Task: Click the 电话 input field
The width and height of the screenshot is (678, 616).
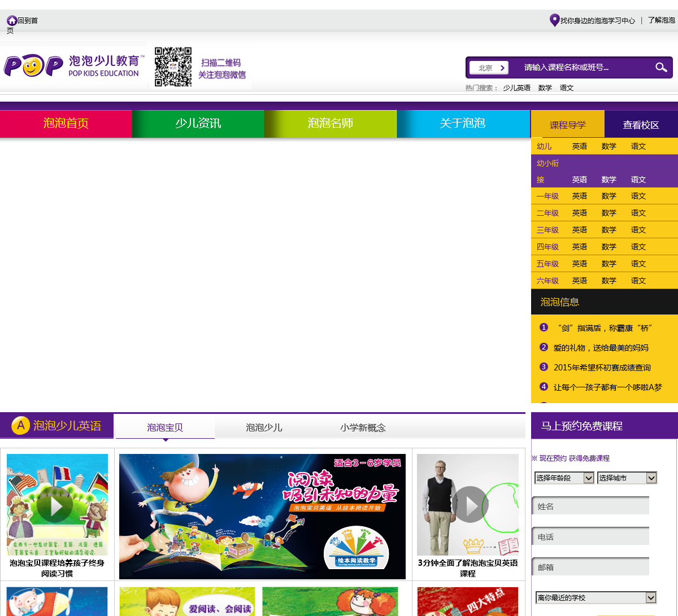Action: (x=590, y=537)
